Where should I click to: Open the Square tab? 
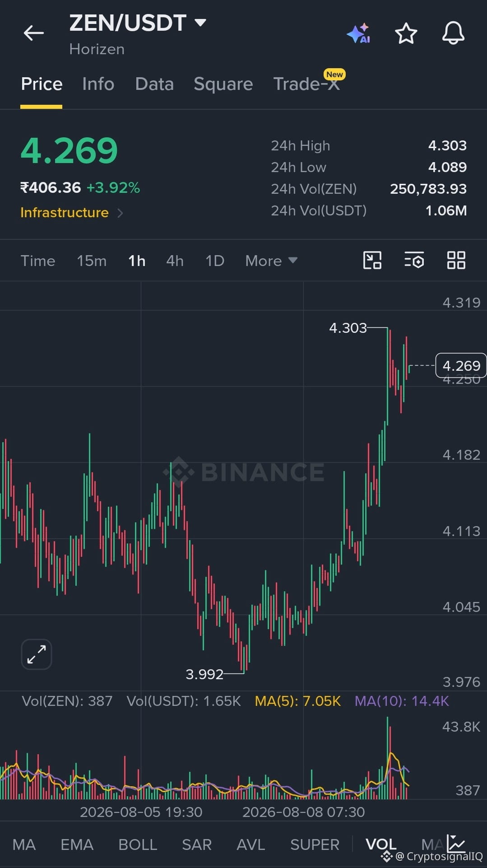(223, 84)
